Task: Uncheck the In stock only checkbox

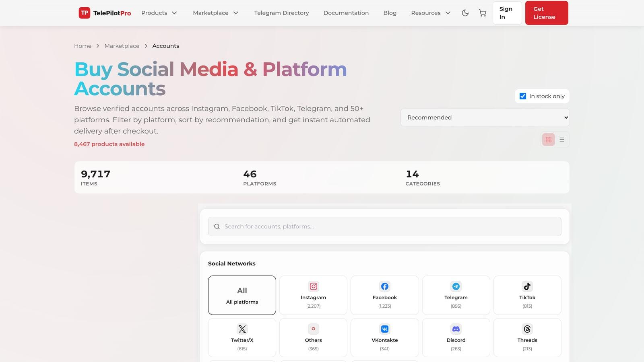Action: (523, 96)
